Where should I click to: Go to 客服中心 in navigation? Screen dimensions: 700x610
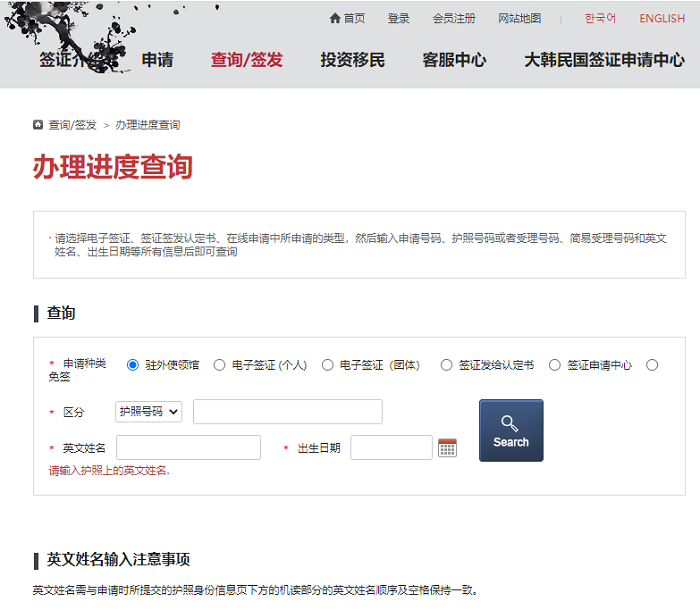click(454, 60)
